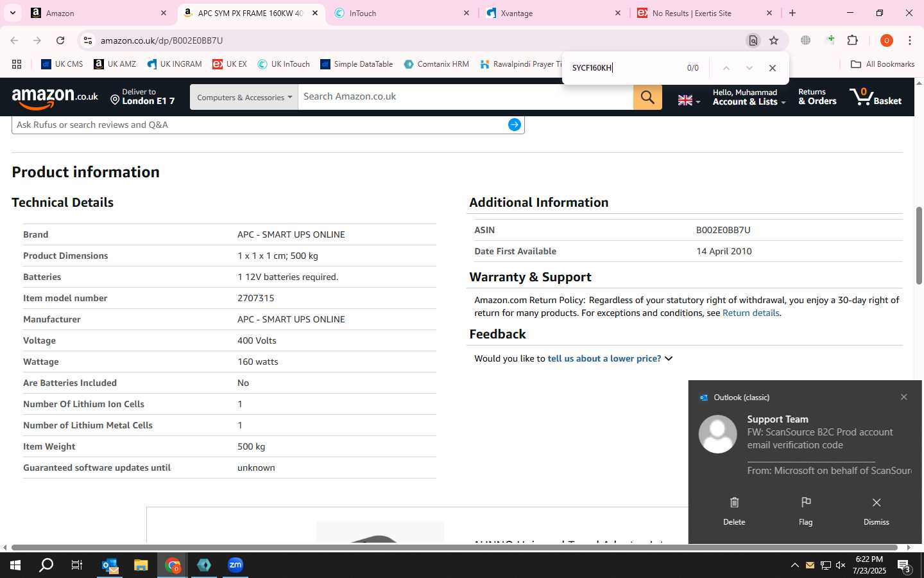Close the Outlook notification popup
924x578 pixels.
pos(903,397)
